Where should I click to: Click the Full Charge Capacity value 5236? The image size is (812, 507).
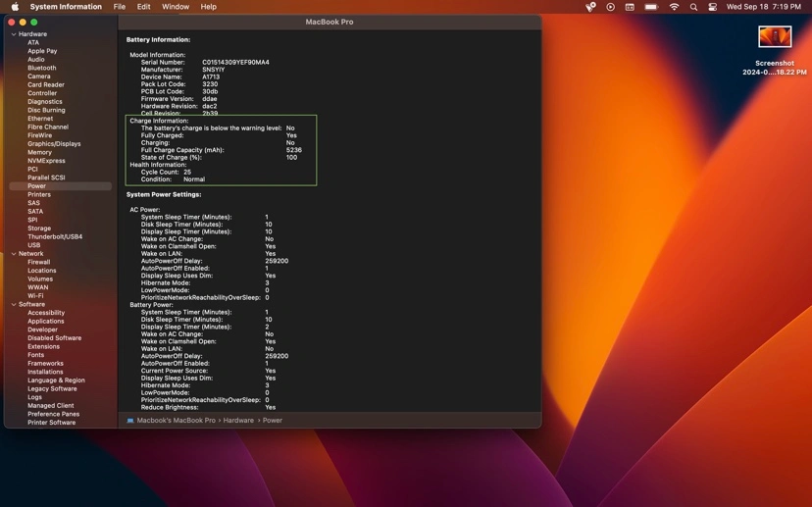[x=293, y=150]
